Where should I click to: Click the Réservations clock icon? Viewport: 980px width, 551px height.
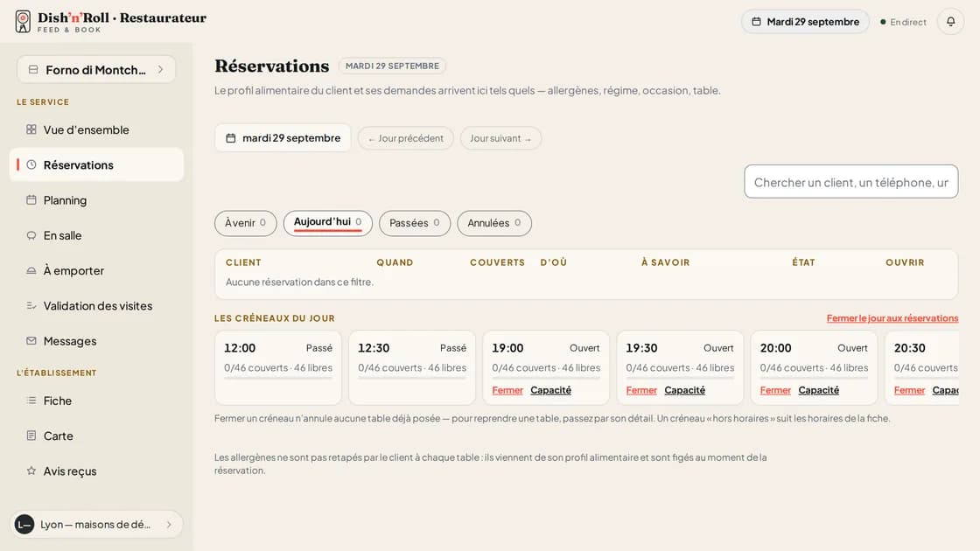point(31,165)
